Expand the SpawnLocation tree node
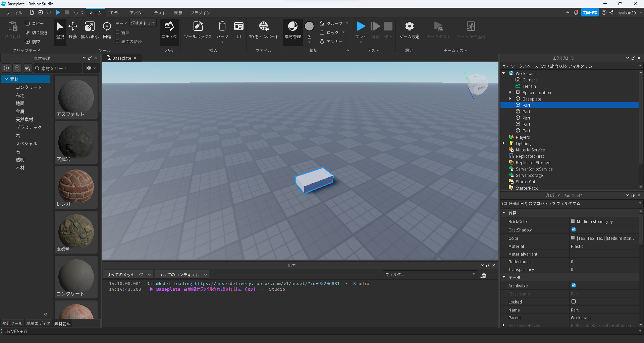The width and height of the screenshot is (644, 343). coord(511,92)
